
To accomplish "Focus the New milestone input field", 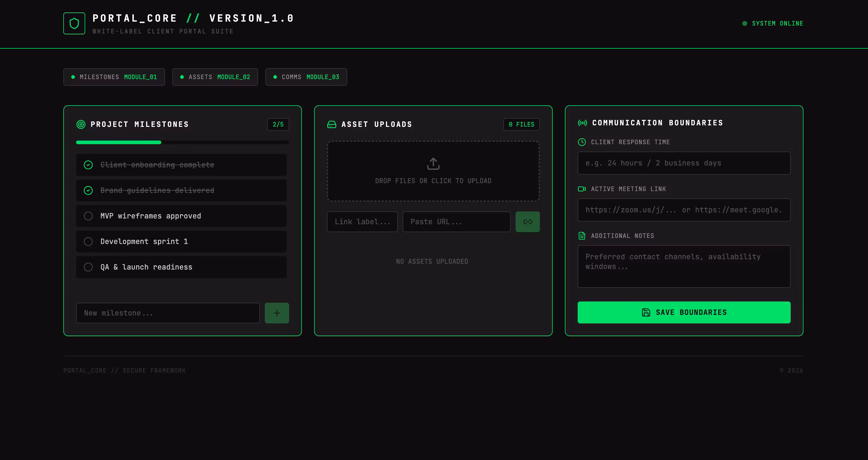I will tap(168, 313).
